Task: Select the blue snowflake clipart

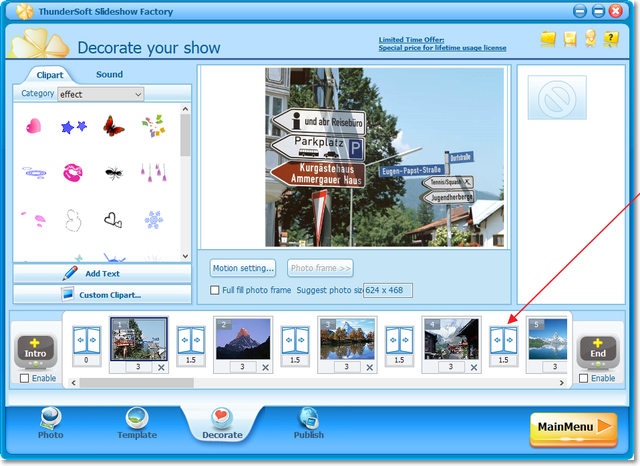Action: pyautogui.click(x=153, y=218)
